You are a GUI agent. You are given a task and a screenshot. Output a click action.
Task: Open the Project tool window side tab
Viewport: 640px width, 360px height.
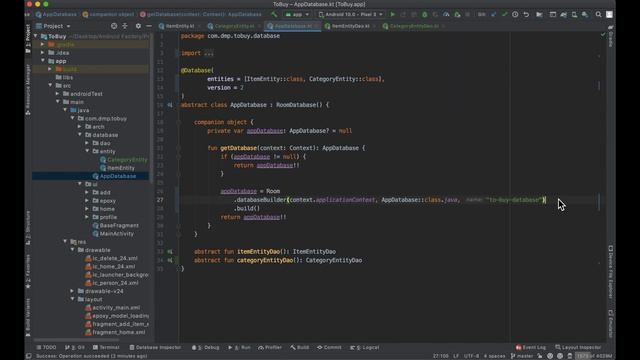coord(28,38)
